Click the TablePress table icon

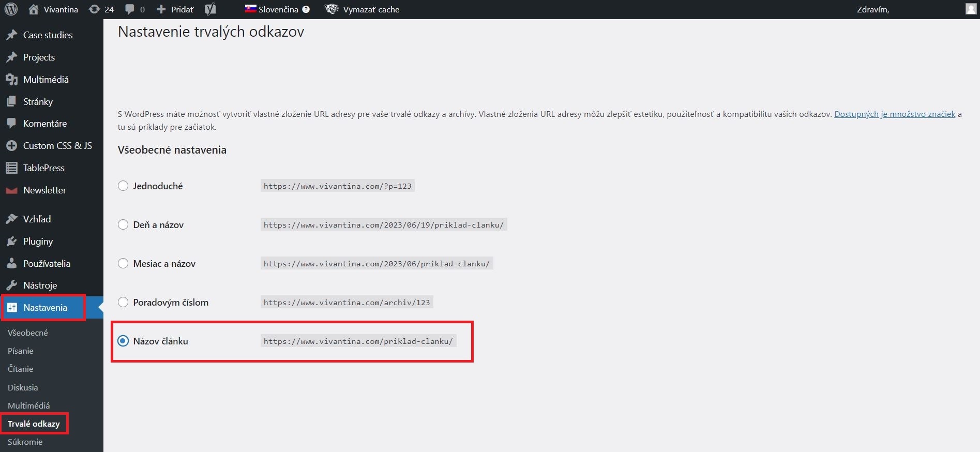11,168
